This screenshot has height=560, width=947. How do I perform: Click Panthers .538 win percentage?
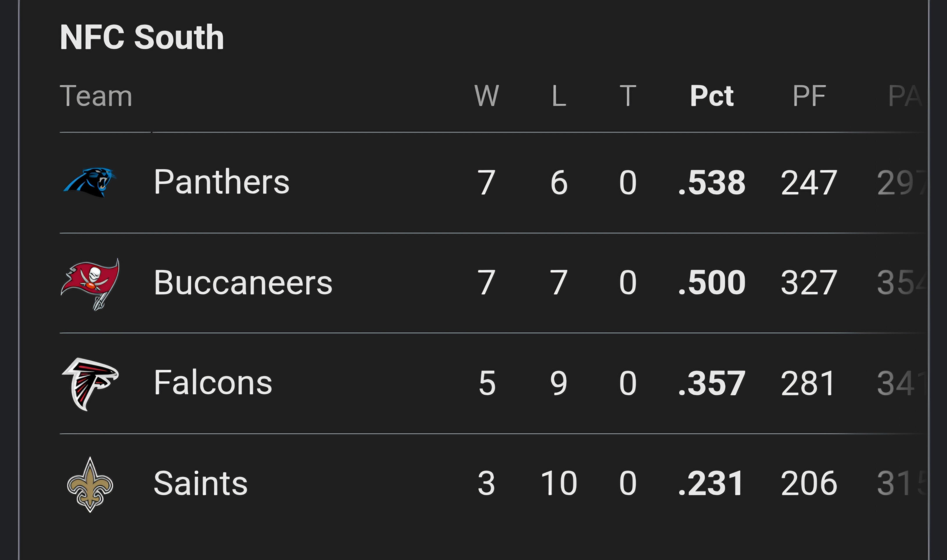click(712, 183)
